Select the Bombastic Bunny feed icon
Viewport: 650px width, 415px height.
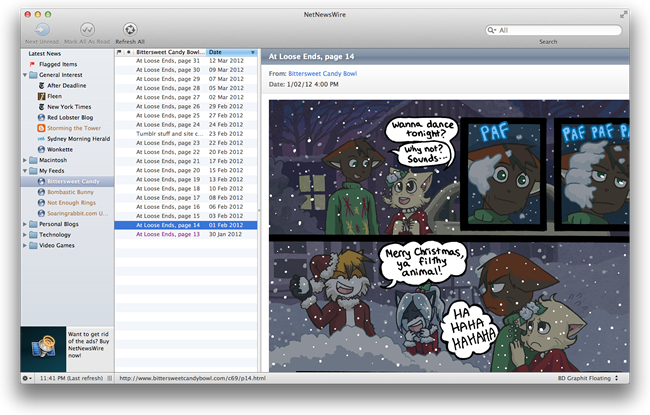pyautogui.click(x=41, y=192)
